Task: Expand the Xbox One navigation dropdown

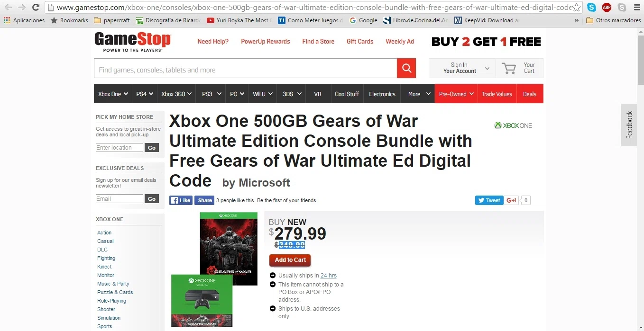Action: (x=113, y=94)
